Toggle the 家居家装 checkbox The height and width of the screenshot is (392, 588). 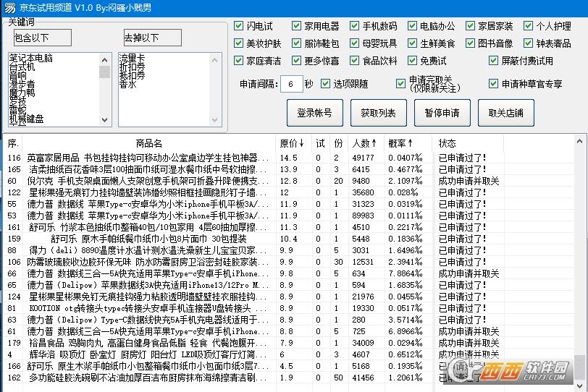pos(470,26)
